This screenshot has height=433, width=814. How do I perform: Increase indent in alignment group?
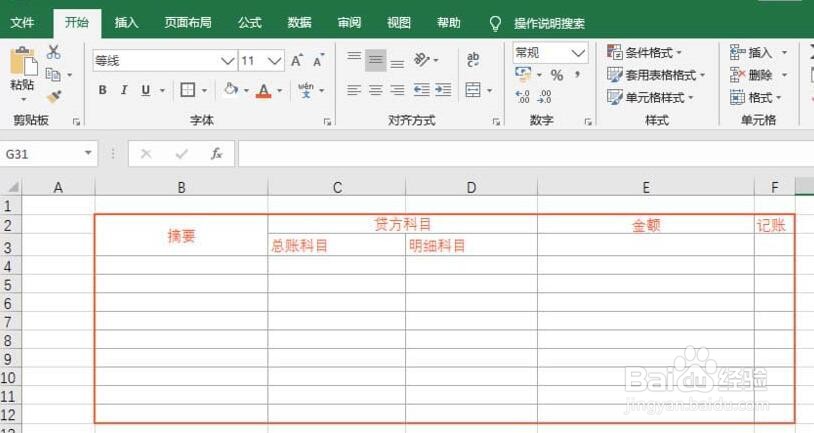pos(443,90)
